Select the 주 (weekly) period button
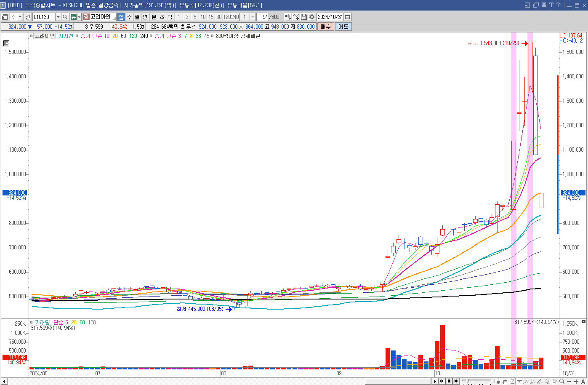The height and width of the screenshot is (385, 588). (x=129, y=17)
